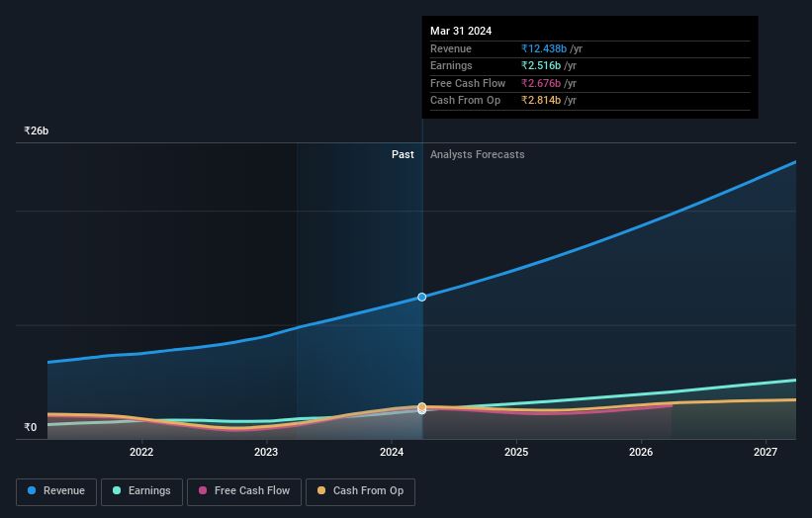The width and height of the screenshot is (812, 518).
Task: Click the Analysts Forecasts label
Action: click(x=477, y=155)
